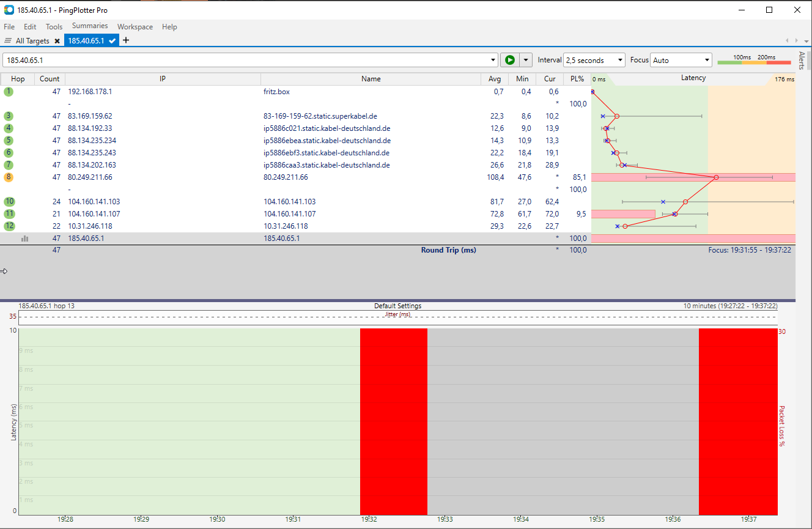Viewport: 812px width, 529px height.
Task: Switch to the All Targets tab
Action: pos(32,41)
